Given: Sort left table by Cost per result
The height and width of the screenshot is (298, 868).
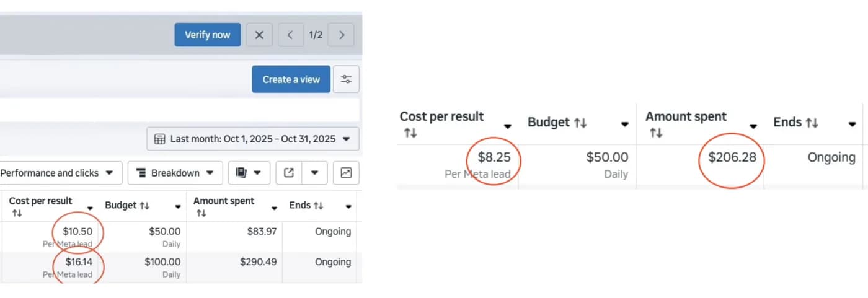Looking at the screenshot, I should (17, 213).
